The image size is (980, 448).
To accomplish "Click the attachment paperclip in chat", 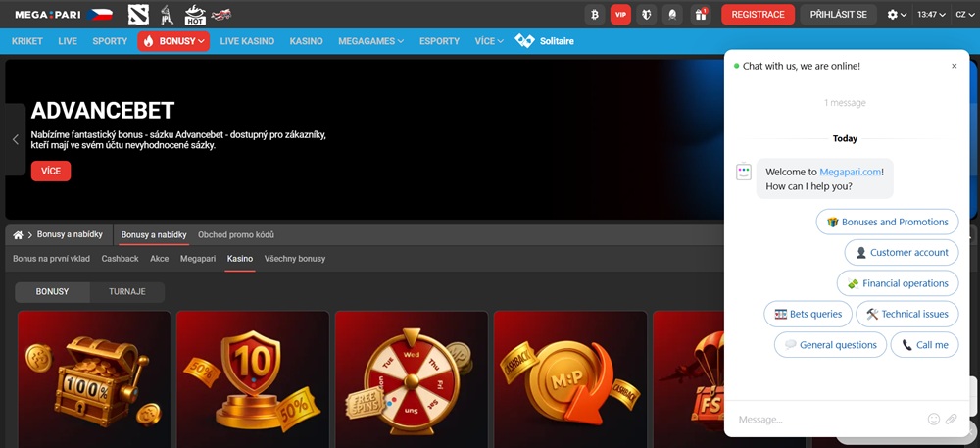I will pyautogui.click(x=951, y=419).
